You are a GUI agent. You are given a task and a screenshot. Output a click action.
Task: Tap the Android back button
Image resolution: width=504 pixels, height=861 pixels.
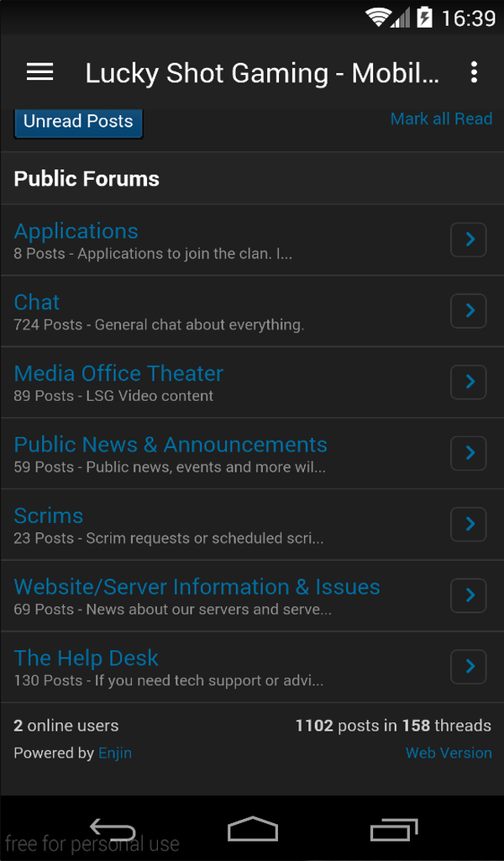tap(113, 830)
